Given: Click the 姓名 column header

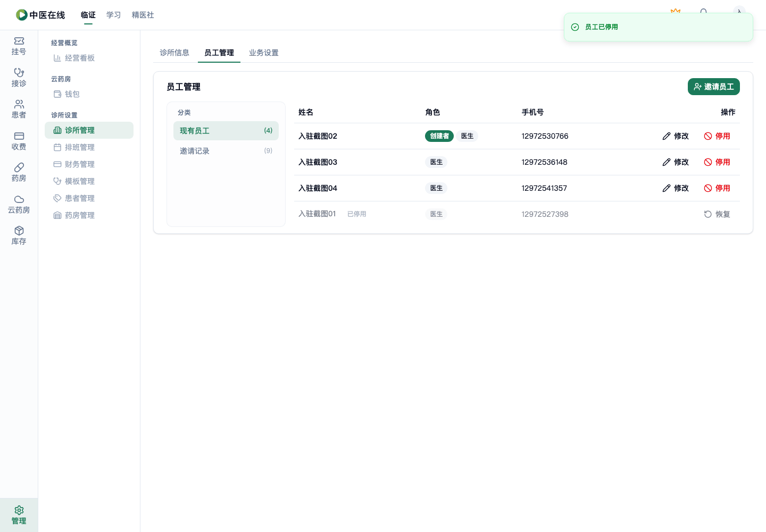Looking at the screenshot, I should click(x=306, y=112).
